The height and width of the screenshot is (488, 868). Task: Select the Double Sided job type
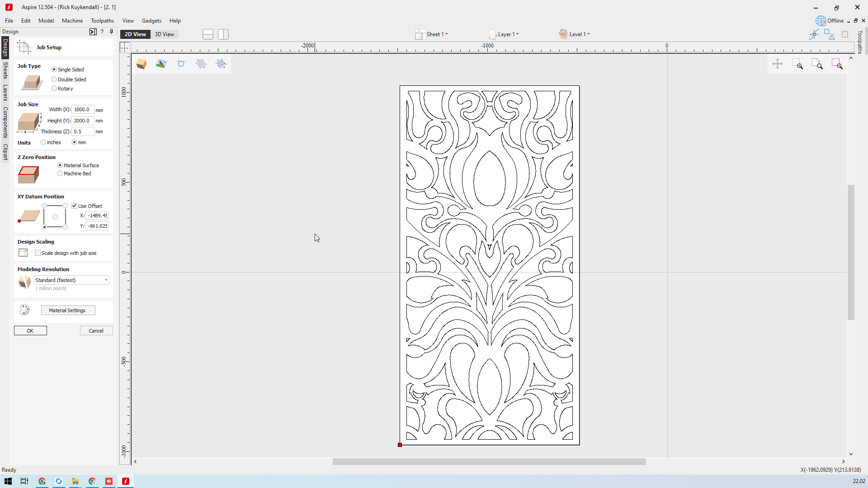54,80
